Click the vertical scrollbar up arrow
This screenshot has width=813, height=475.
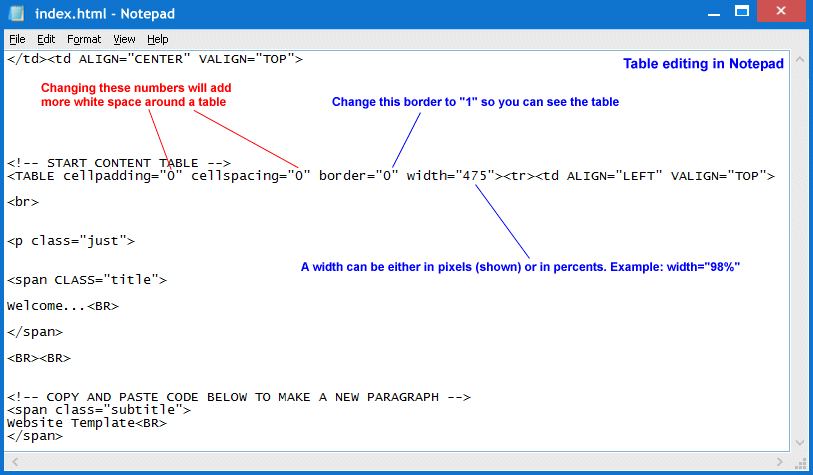coord(800,60)
